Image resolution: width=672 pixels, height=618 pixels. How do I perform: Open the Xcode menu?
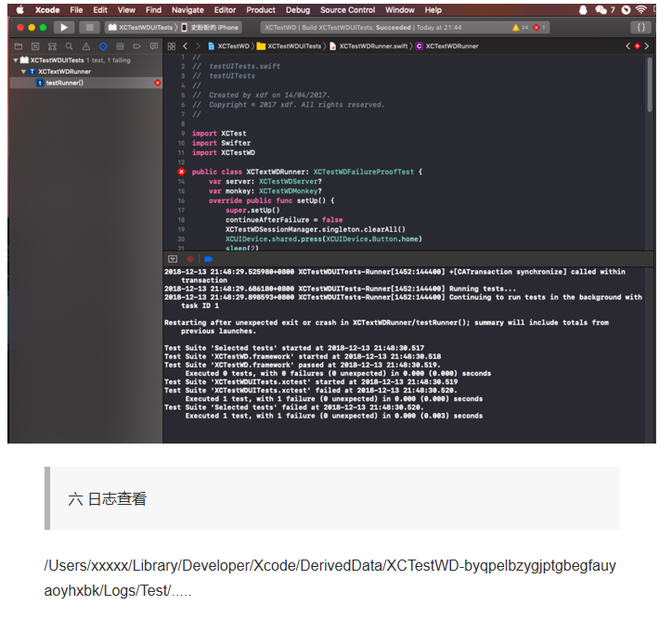pyautogui.click(x=47, y=10)
